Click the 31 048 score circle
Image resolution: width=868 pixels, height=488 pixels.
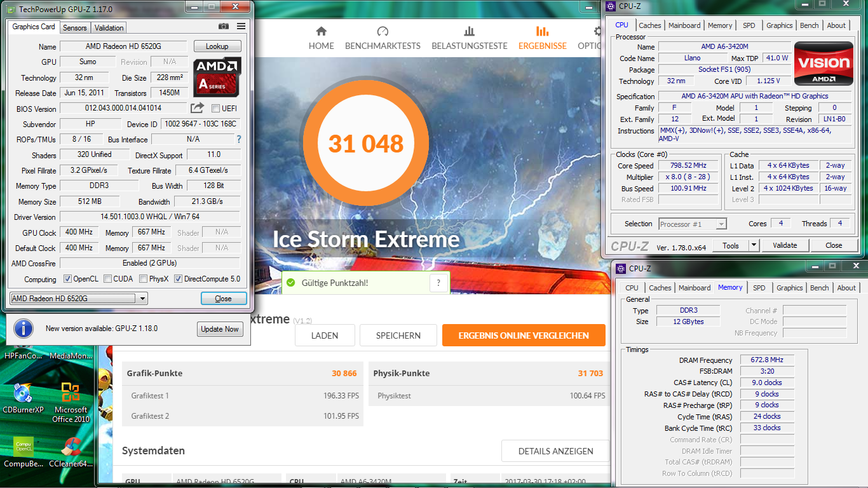[x=365, y=144]
